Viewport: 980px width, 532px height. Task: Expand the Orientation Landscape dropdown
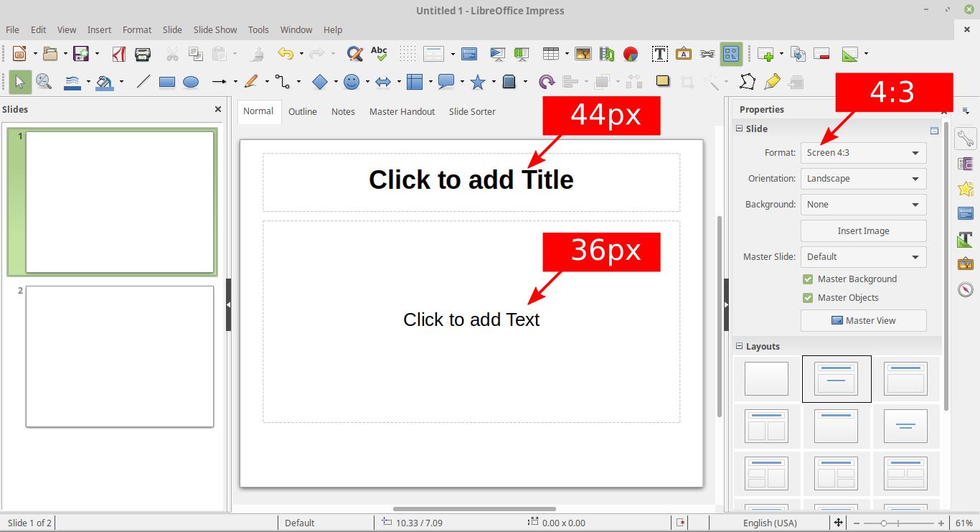point(863,179)
